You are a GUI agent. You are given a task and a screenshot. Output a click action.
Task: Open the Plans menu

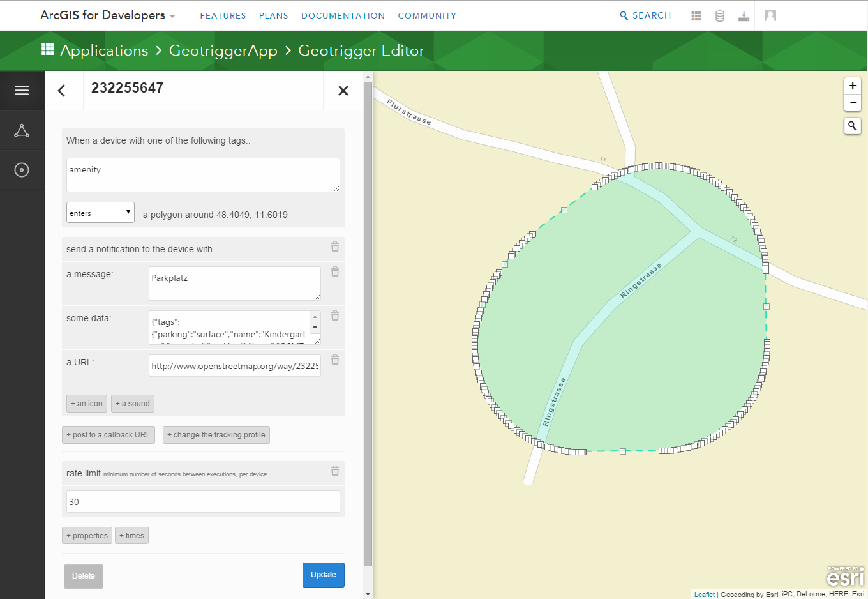click(x=274, y=15)
